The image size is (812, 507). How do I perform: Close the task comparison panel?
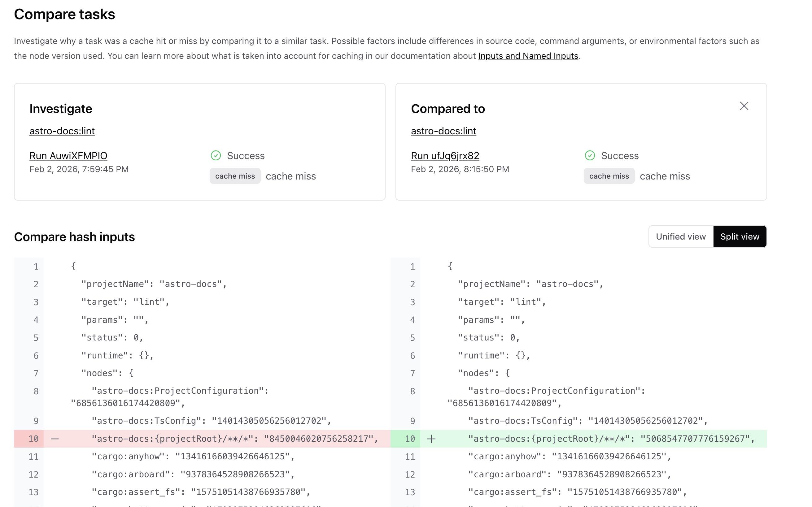[744, 106]
